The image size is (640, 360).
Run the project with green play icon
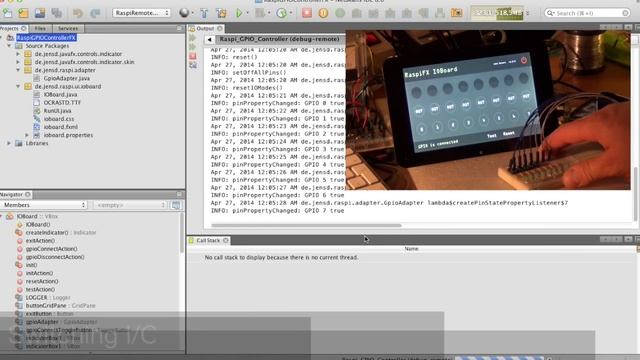click(x=239, y=13)
